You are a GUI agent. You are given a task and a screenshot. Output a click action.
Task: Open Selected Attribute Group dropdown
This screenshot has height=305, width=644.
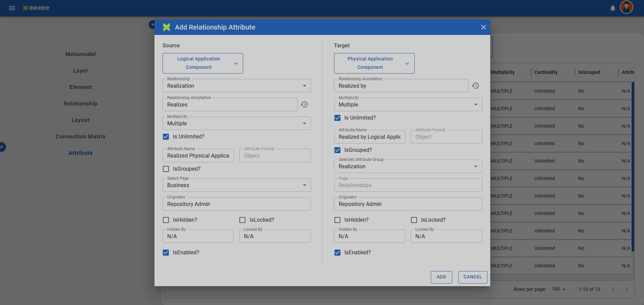coord(408,166)
